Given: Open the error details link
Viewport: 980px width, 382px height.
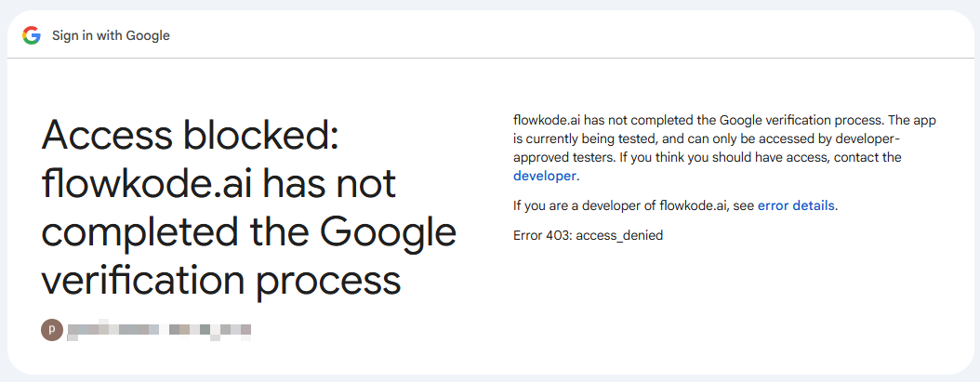Looking at the screenshot, I should click(x=796, y=205).
